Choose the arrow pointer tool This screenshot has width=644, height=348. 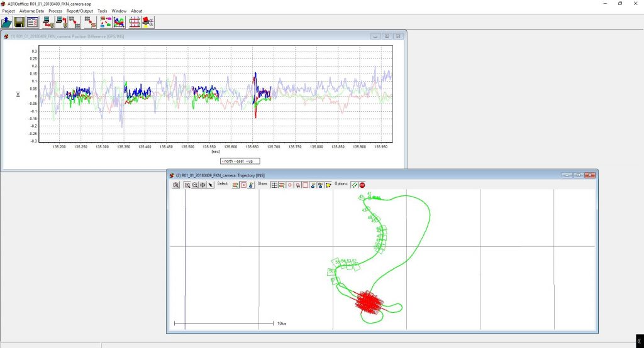coord(210,185)
